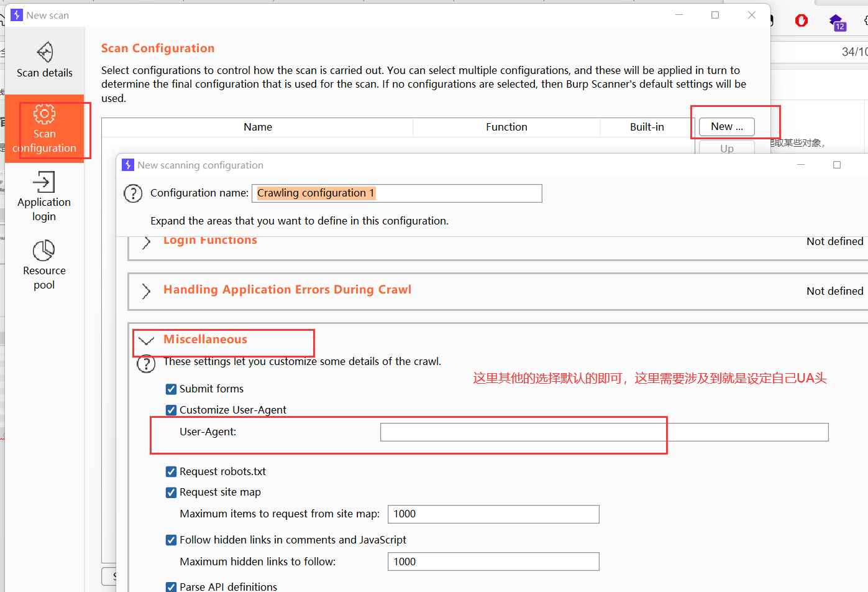Expand the Login Functions section
Image resolution: width=868 pixels, height=592 pixels.
146,242
